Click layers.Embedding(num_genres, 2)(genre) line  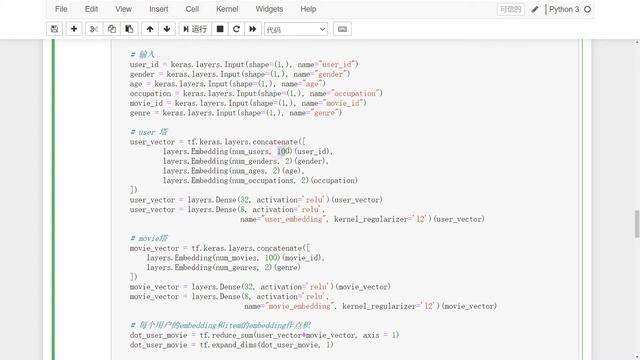[223, 268]
